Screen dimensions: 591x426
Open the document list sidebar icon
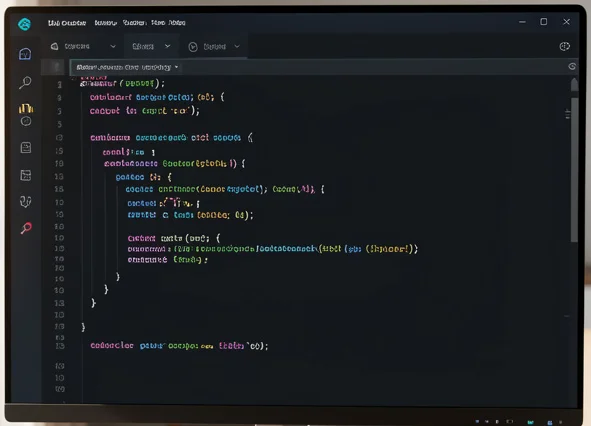(26, 147)
